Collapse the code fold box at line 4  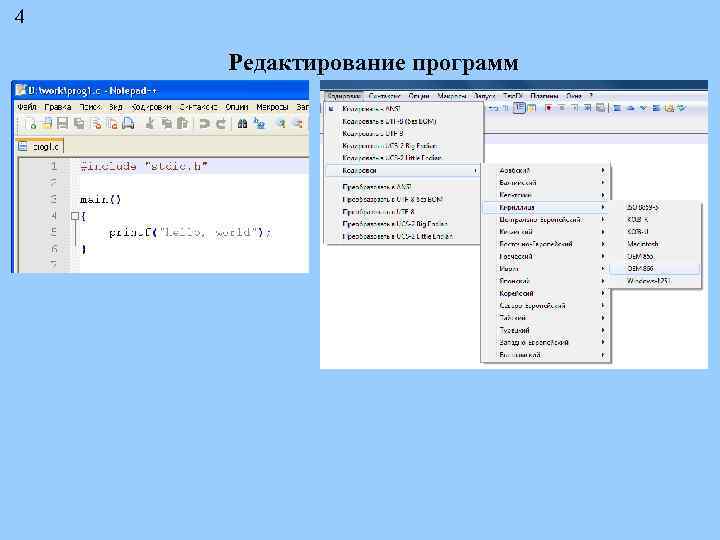pos(75,216)
